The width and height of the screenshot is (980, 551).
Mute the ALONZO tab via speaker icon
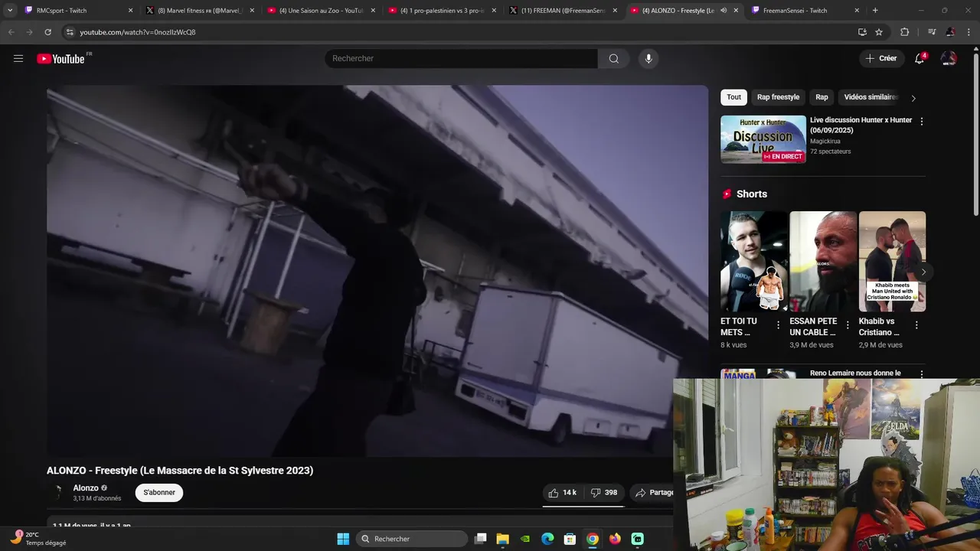pyautogui.click(x=724, y=11)
